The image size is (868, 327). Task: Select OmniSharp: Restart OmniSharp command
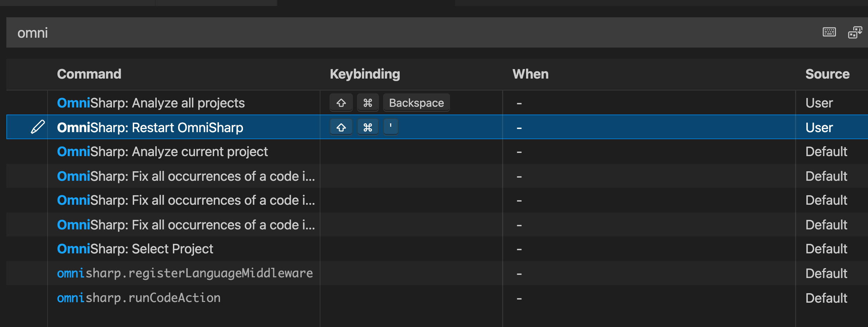[150, 128]
